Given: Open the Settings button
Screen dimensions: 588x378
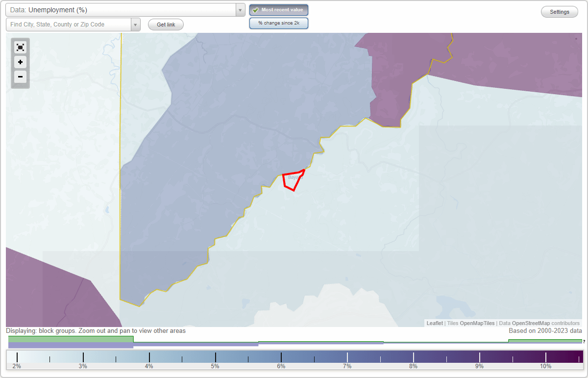Looking at the screenshot, I should (x=560, y=12).
